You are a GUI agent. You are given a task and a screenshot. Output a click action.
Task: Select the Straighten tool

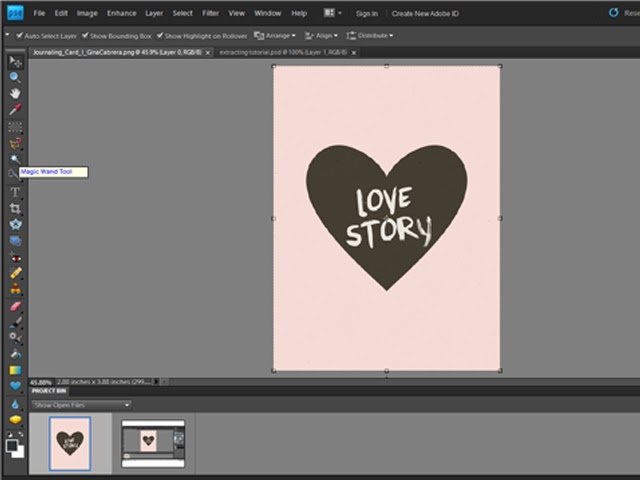[x=15, y=241]
